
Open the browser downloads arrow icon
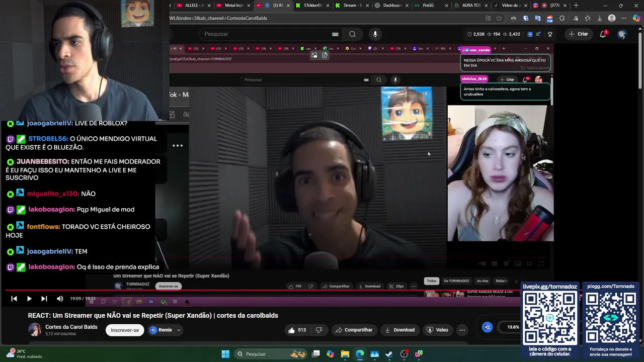599,18
